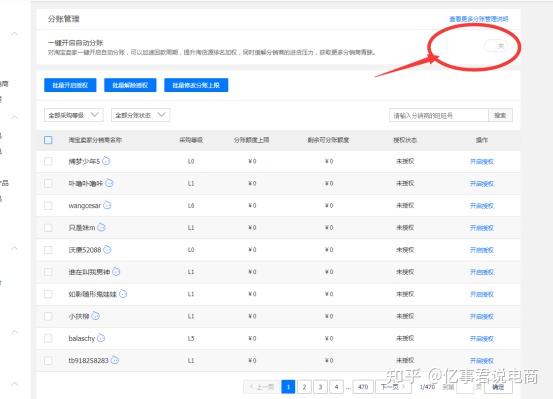Focus the distributor Wangwang ID search field
The height and width of the screenshot is (399, 553).
439,115
